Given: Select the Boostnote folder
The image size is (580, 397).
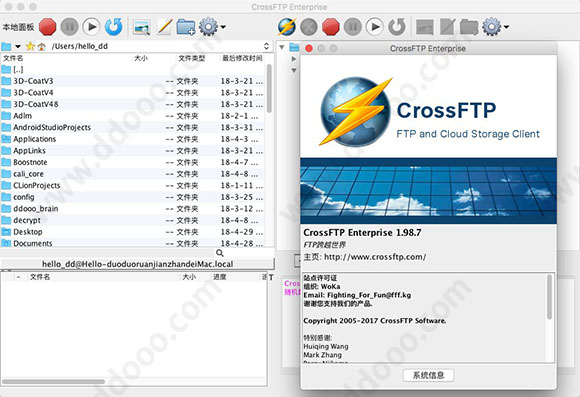Looking at the screenshot, I should tap(132, 162).
